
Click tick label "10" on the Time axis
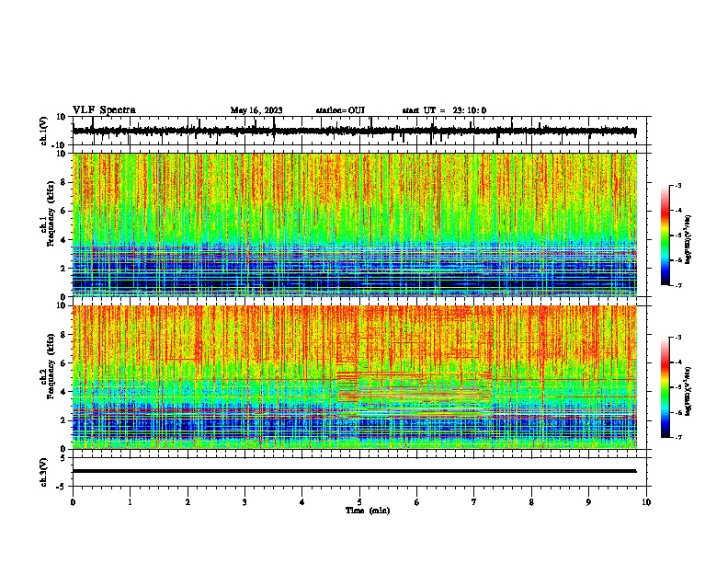point(646,502)
